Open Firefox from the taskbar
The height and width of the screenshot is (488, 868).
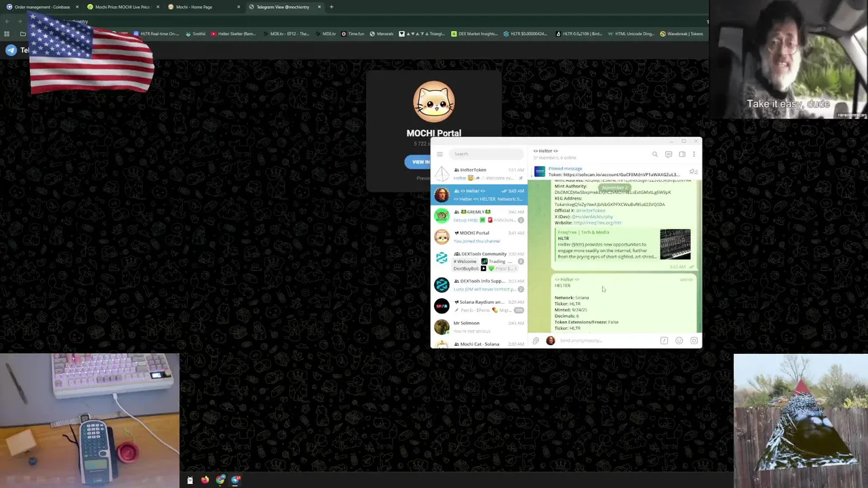pyautogui.click(x=205, y=480)
